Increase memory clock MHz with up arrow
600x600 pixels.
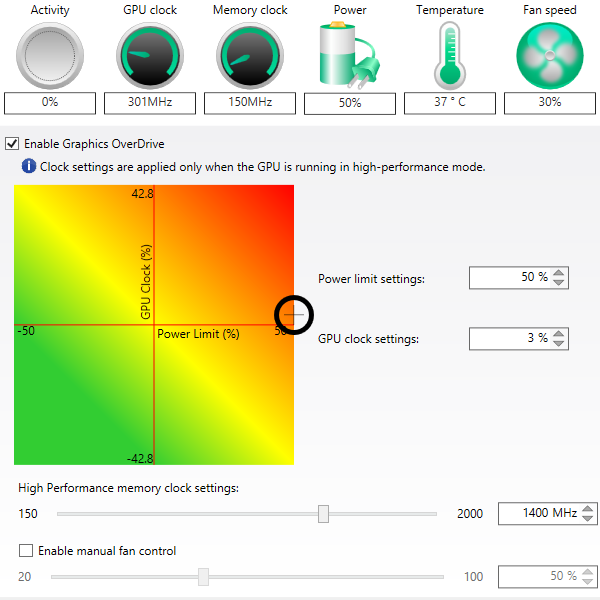pyautogui.click(x=587, y=509)
